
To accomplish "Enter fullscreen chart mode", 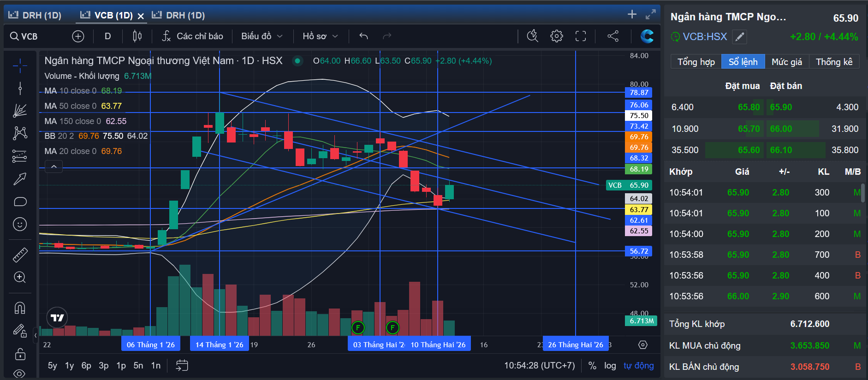I will (x=581, y=36).
